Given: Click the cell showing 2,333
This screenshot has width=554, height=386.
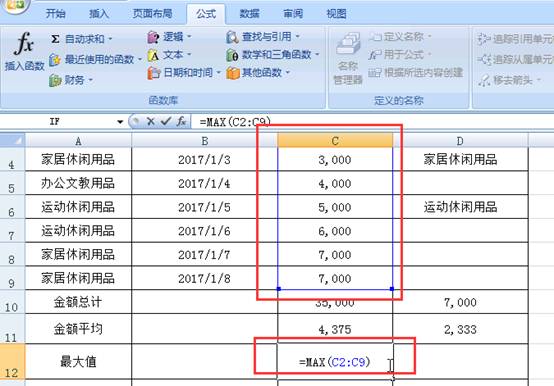Looking at the screenshot, I should point(460,329).
